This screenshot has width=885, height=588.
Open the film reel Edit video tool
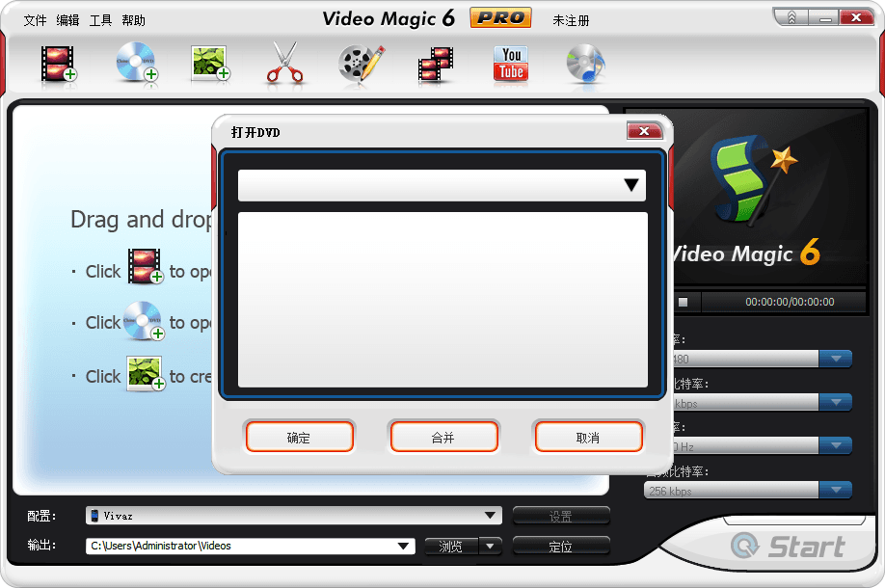tap(362, 65)
